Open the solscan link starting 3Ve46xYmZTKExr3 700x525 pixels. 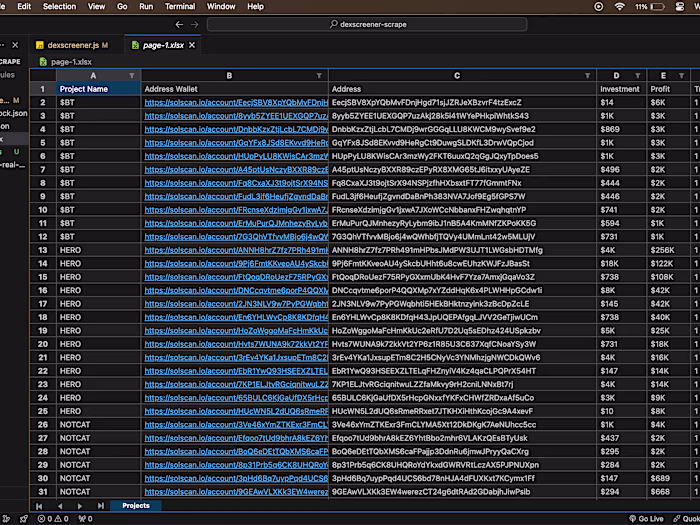[236, 425]
